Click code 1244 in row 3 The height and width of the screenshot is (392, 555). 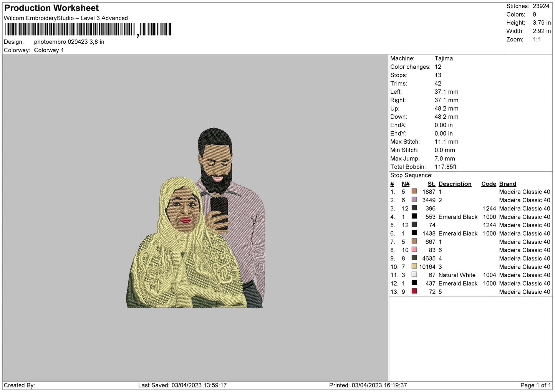490,209
